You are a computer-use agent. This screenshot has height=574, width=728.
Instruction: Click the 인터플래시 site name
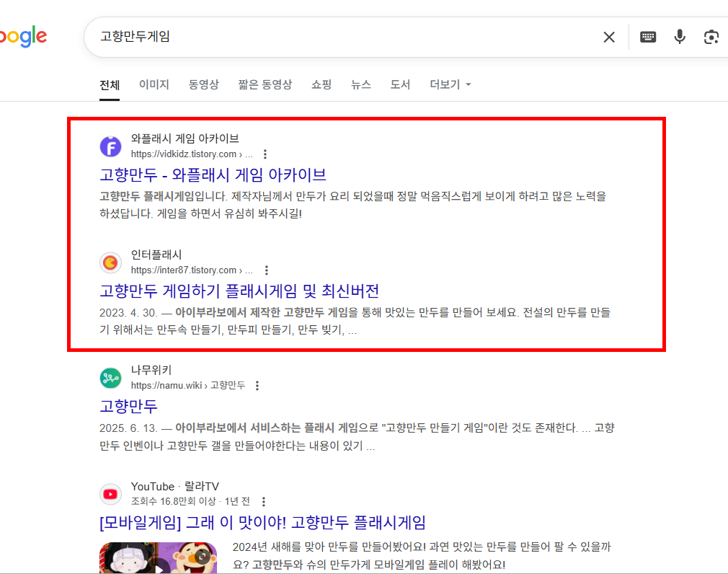(156, 255)
